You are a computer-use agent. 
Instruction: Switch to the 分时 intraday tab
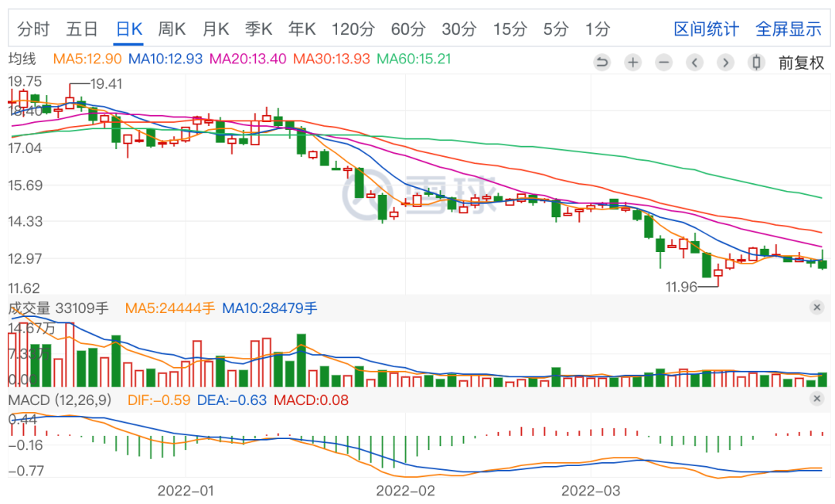[x=33, y=29]
